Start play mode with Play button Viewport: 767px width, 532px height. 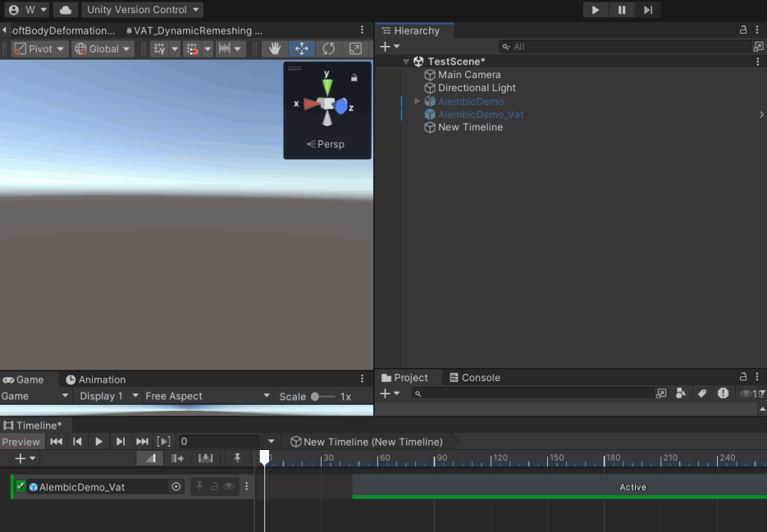(x=596, y=10)
